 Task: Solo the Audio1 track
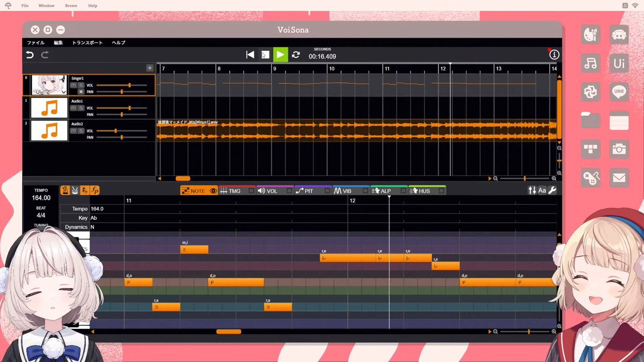(x=81, y=108)
